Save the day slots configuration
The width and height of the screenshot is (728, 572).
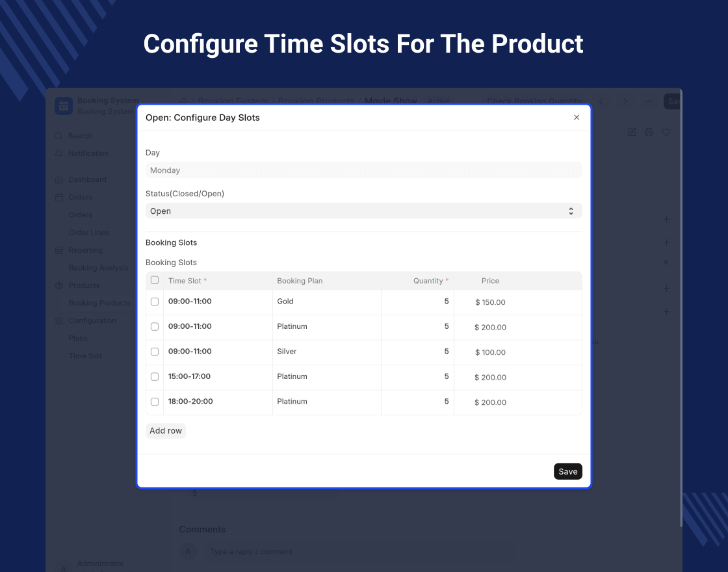pos(568,471)
